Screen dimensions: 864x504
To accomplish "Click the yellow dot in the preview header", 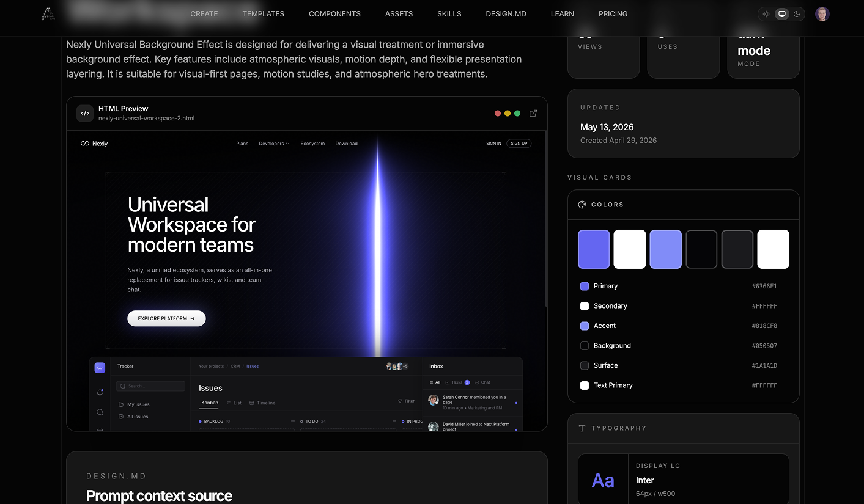I will (x=508, y=113).
